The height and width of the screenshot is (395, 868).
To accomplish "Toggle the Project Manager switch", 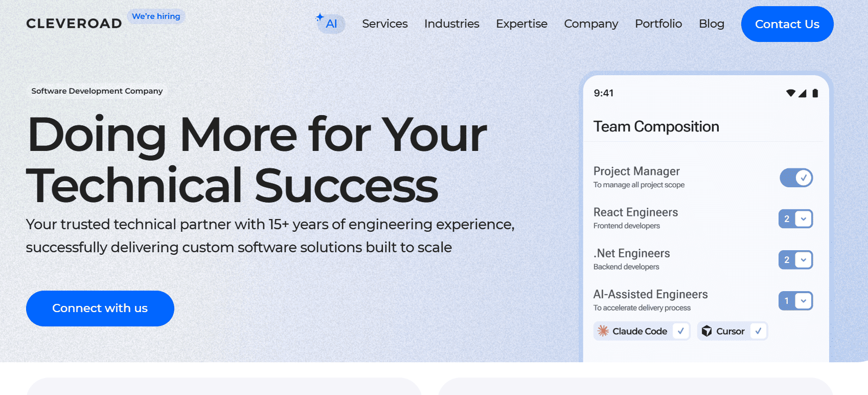I will tap(796, 178).
